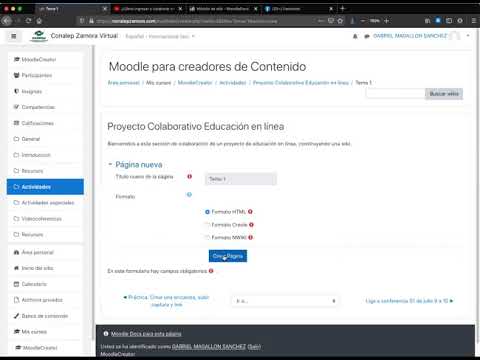This screenshot has height=360, width=480.
Task: Open Mis cursos in the side menu
Action: 45,332
